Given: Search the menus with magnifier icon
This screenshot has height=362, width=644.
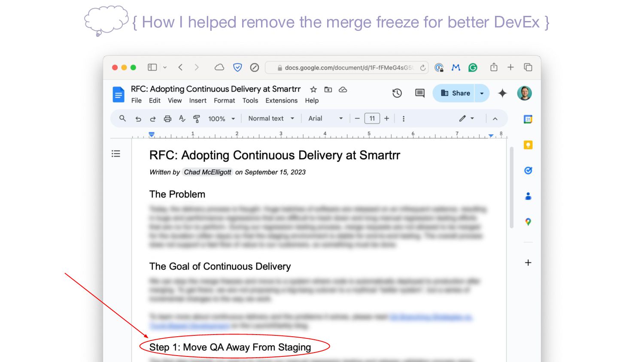Looking at the screenshot, I should [122, 118].
